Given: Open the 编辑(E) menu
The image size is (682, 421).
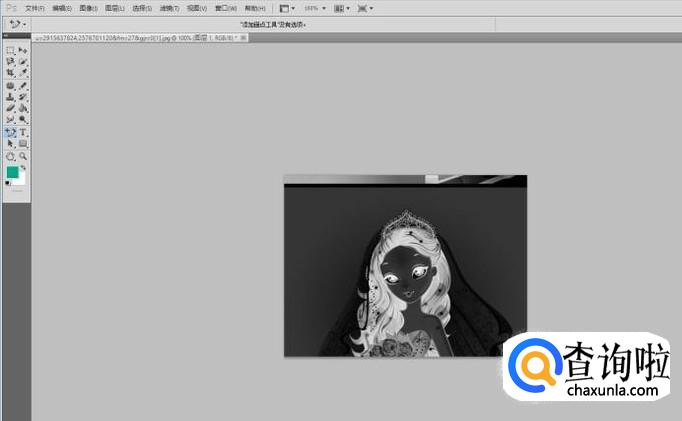Looking at the screenshot, I should [x=62, y=8].
